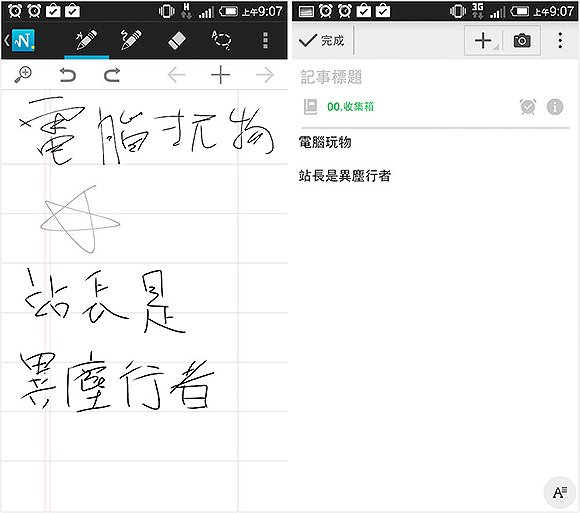Go back via the note app logo

point(20,40)
